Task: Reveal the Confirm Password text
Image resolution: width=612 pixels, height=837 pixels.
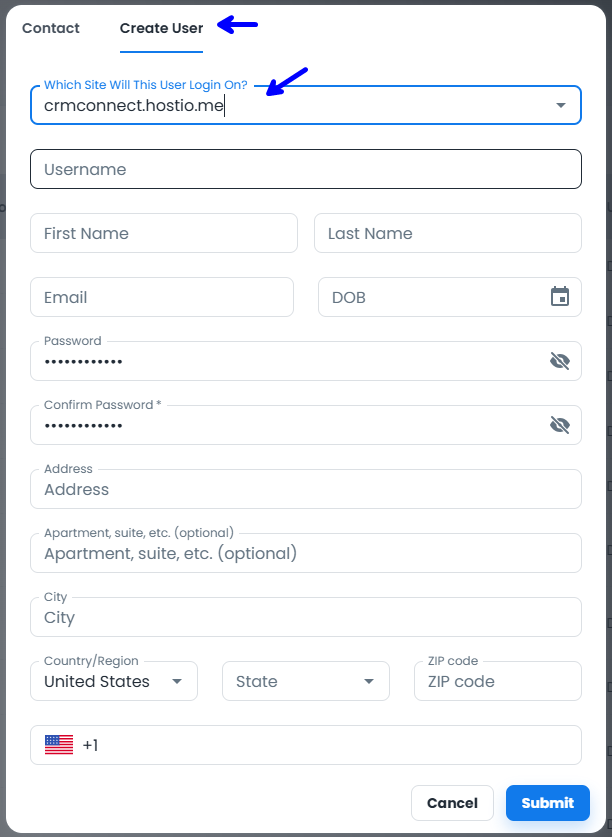Action: tap(560, 425)
